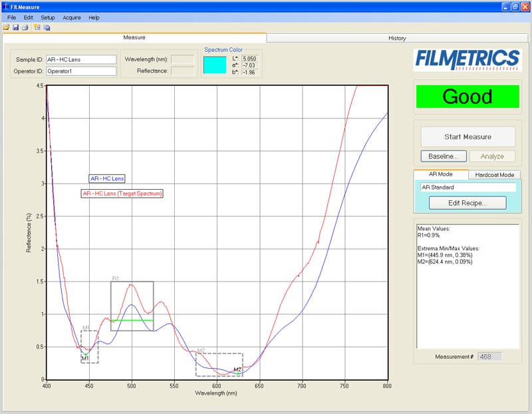Click the Print toolbar icon
Image resolution: width=532 pixels, height=414 pixels.
[x=25, y=27]
